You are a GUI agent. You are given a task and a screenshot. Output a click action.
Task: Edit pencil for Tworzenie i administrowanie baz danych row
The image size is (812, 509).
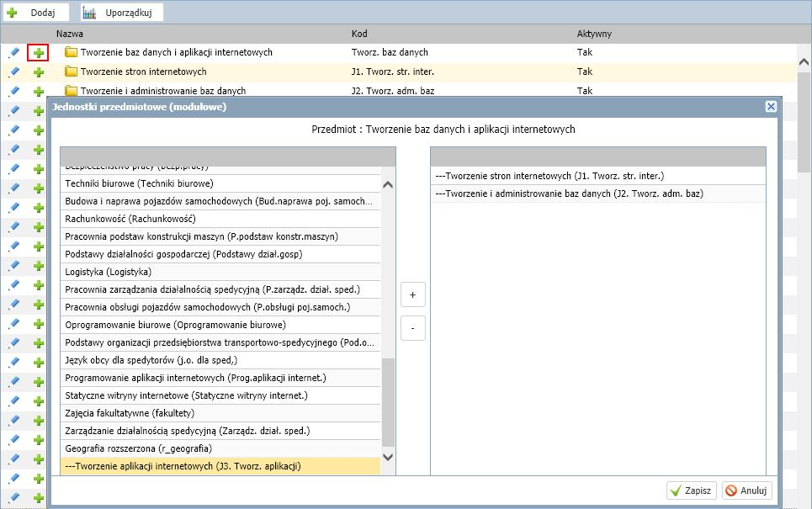coord(14,91)
